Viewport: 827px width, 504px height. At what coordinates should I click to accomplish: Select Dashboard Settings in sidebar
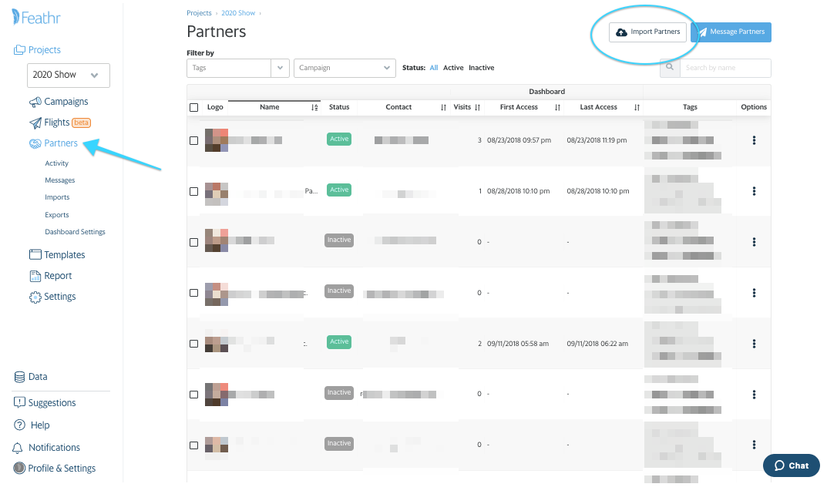(x=75, y=232)
